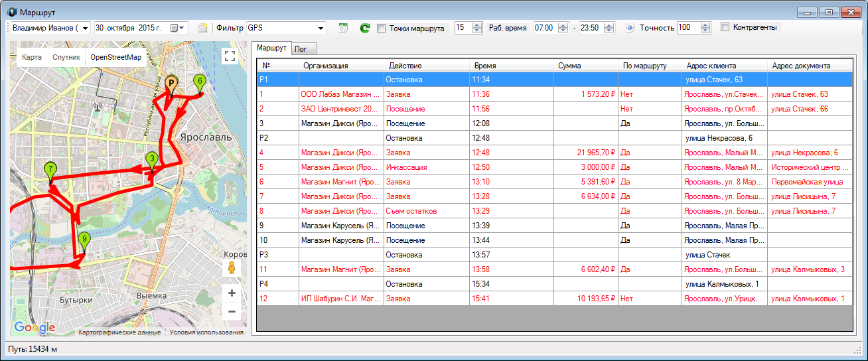868x361 pixels.
Task: Click the Съем остатков action cell
Action: point(427,211)
